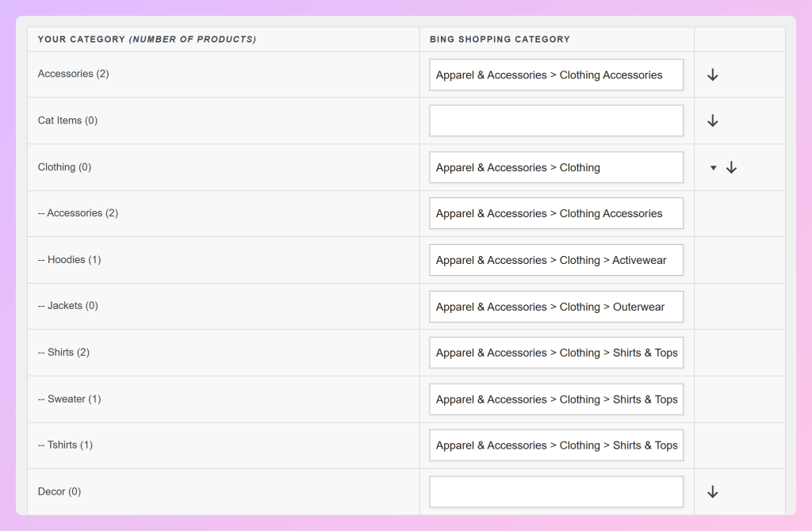Select the '-- Shirts (2)' subcategory label

[63, 352]
